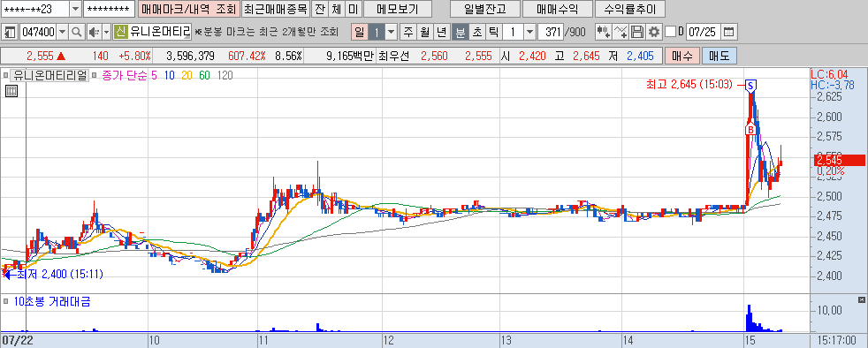Click the 3,596,379 volume value
Screen dimensions: 868x348
pos(190,56)
